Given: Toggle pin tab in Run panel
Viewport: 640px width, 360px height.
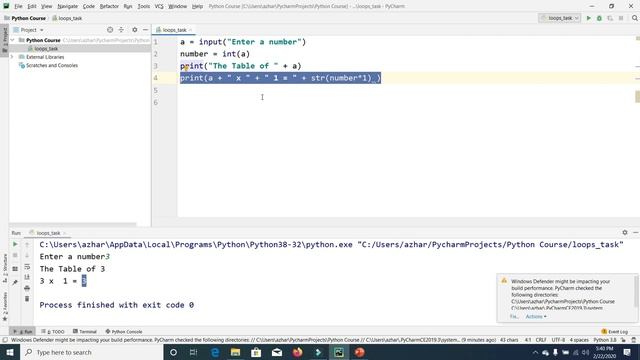Looking at the screenshot, I should click(x=15, y=282).
